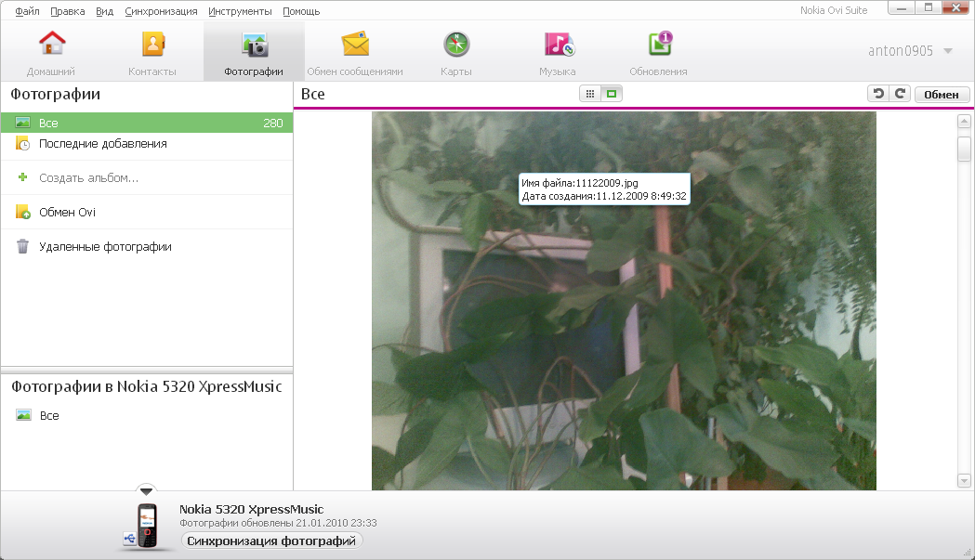
Task: Open the Home (Домашний) section
Action: click(x=51, y=54)
